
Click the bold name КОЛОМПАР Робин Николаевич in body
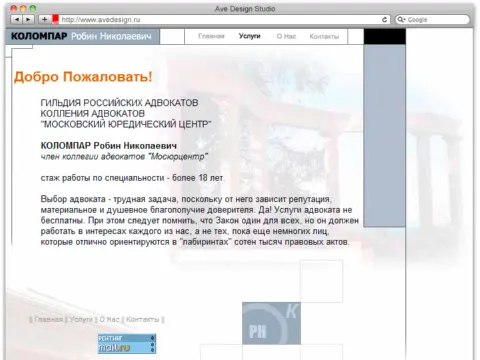pos(109,146)
